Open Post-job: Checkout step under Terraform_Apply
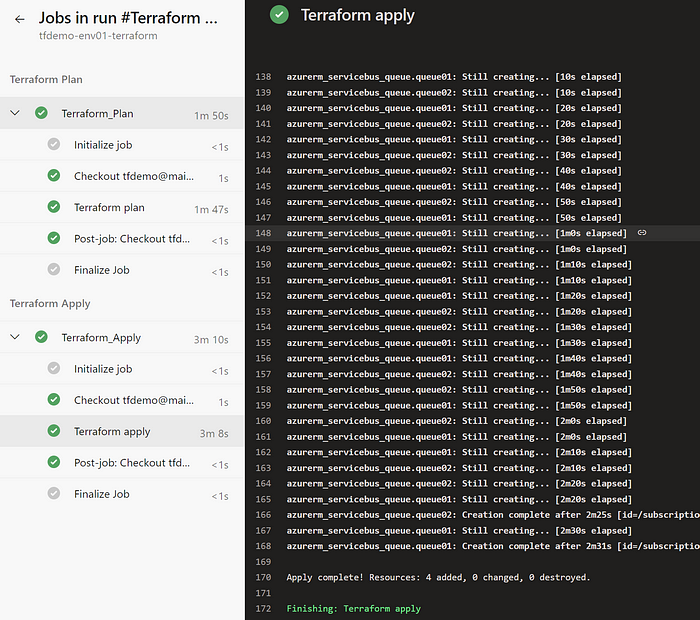The width and height of the screenshot is (700, 620). click(x=122, y=462)
